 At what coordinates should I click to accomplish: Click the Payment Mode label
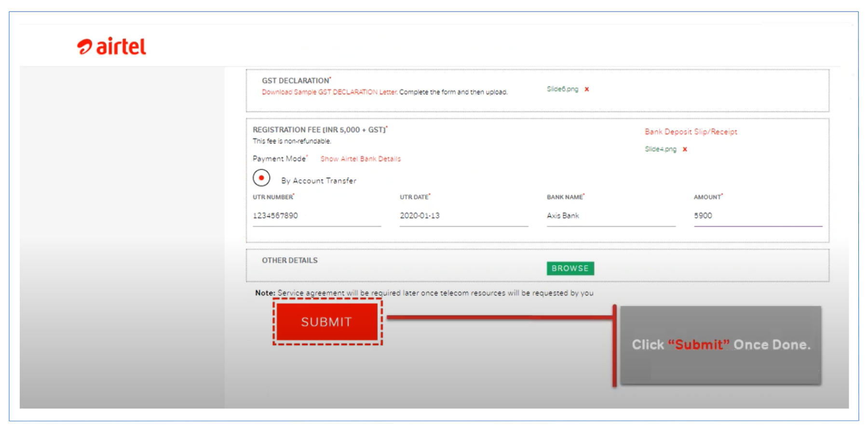pos(280,159)
